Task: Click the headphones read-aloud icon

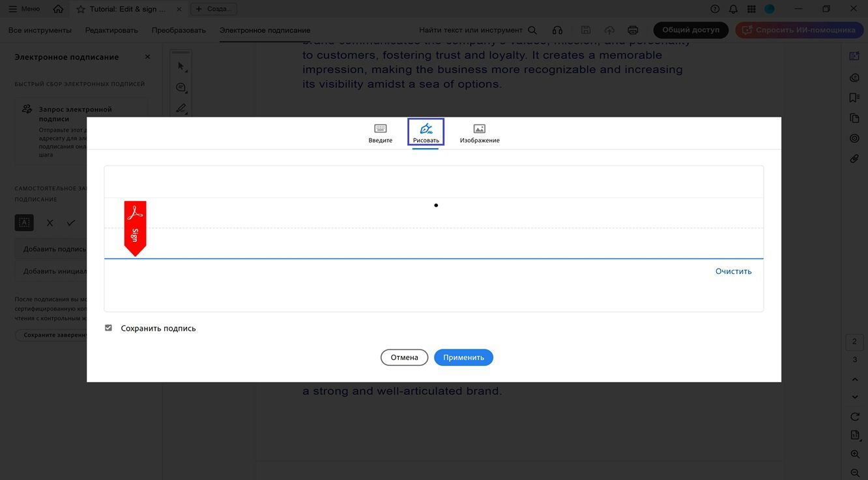Action: 557,30
